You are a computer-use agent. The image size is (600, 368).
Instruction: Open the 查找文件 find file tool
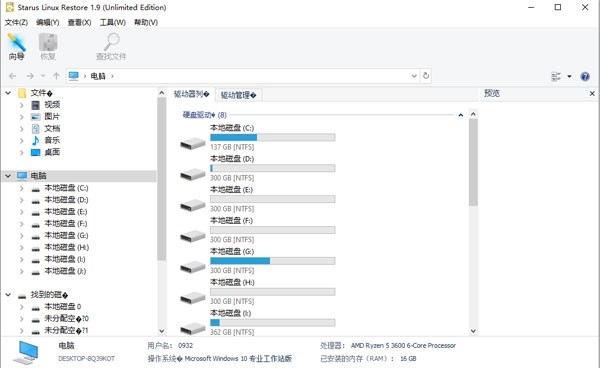coord(111,47)
